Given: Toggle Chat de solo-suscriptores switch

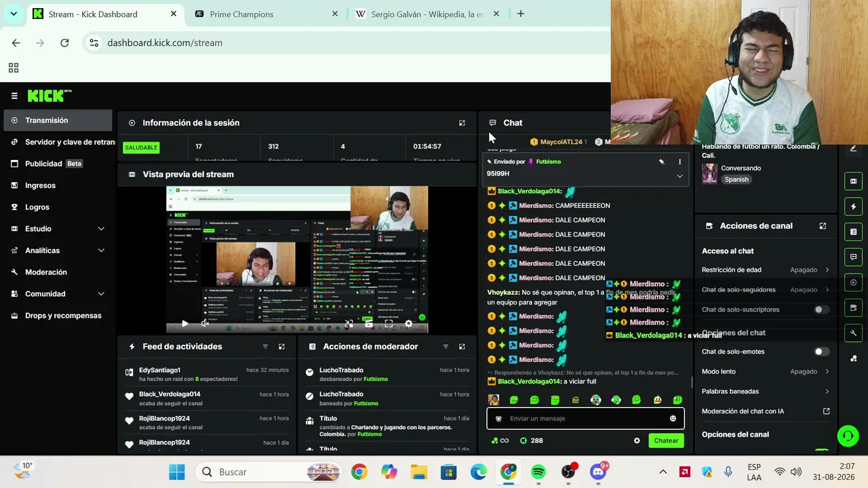Looking at the screenshot, I should 821,310.
